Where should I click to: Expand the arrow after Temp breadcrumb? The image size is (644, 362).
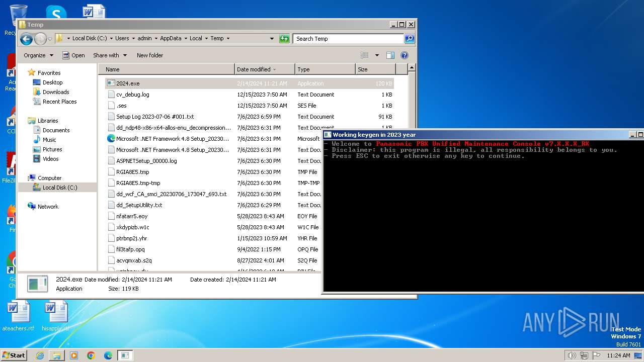(228, 38)
